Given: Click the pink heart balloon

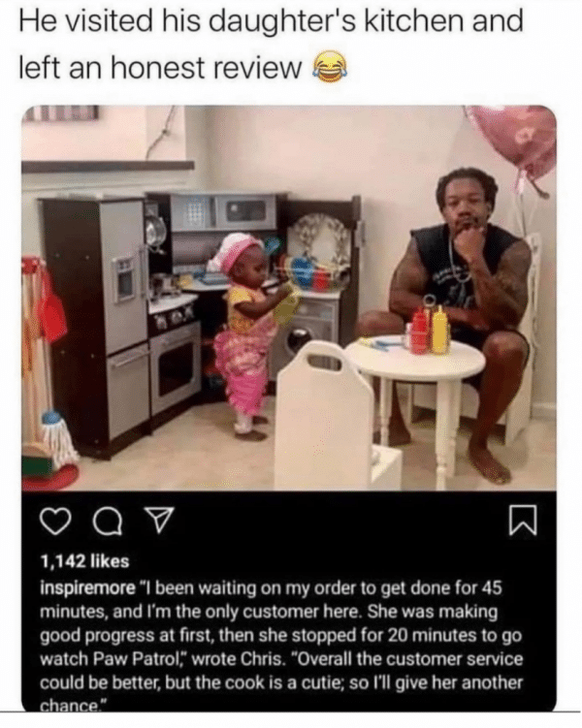Looking at the screenshot, I should tap(516, 141).
